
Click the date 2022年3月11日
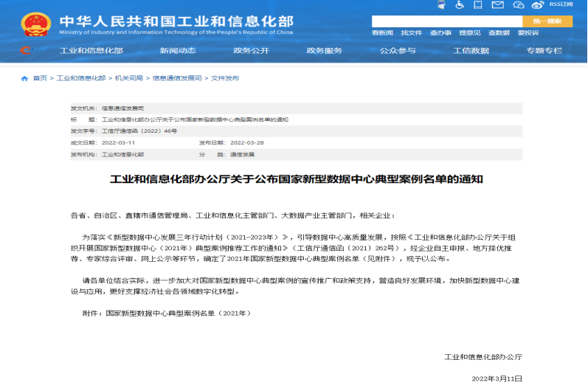pos(497,378)
